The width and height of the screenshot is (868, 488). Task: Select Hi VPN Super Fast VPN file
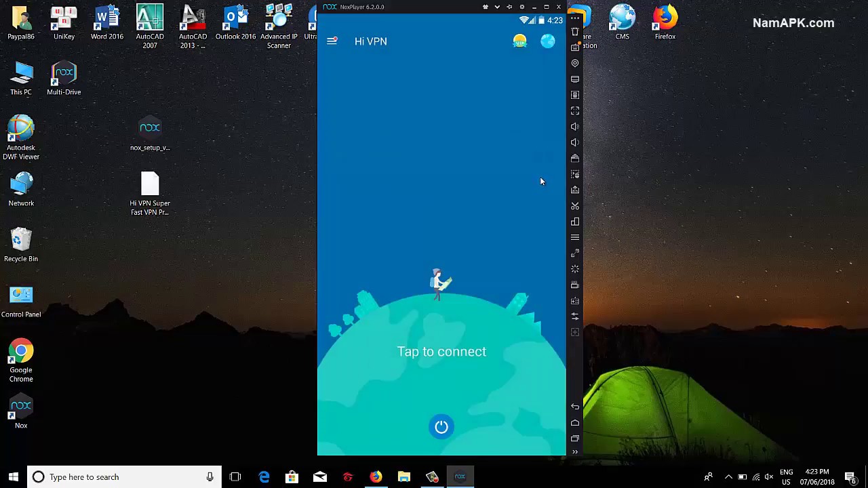coord(150,194)
